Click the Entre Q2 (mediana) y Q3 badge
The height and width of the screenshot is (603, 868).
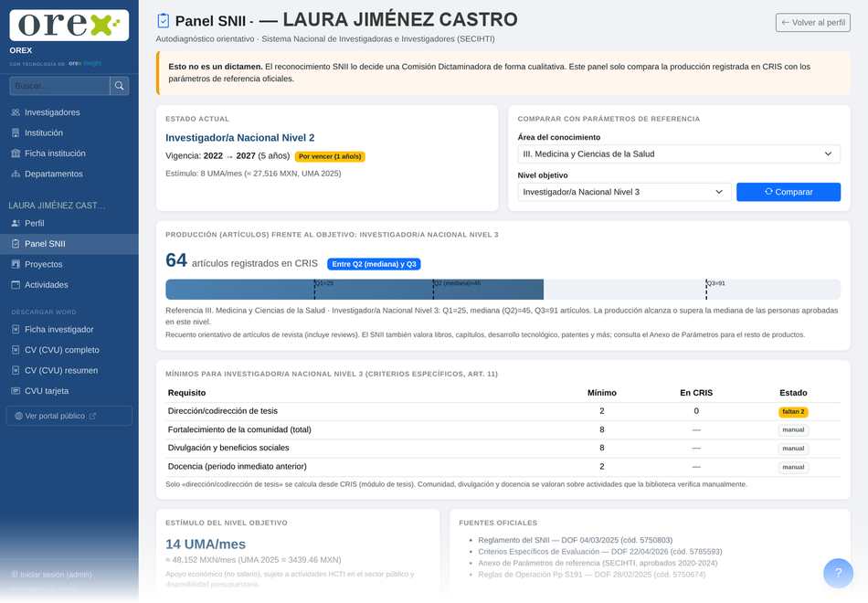tap(375, 264)
